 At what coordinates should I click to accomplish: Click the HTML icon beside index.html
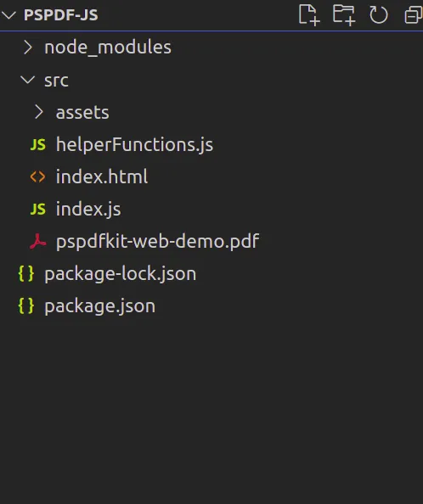(38, 176)
